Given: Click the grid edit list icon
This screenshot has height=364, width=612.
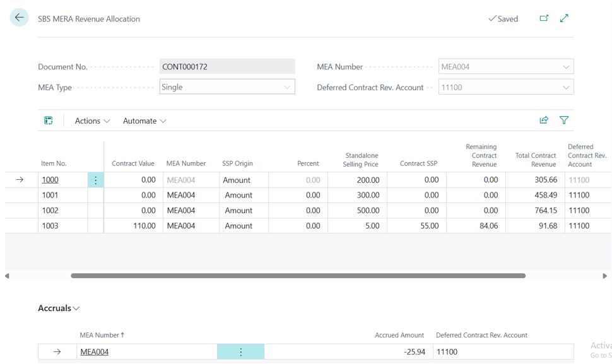Looking at the screenshot, I should click(49, 120).
